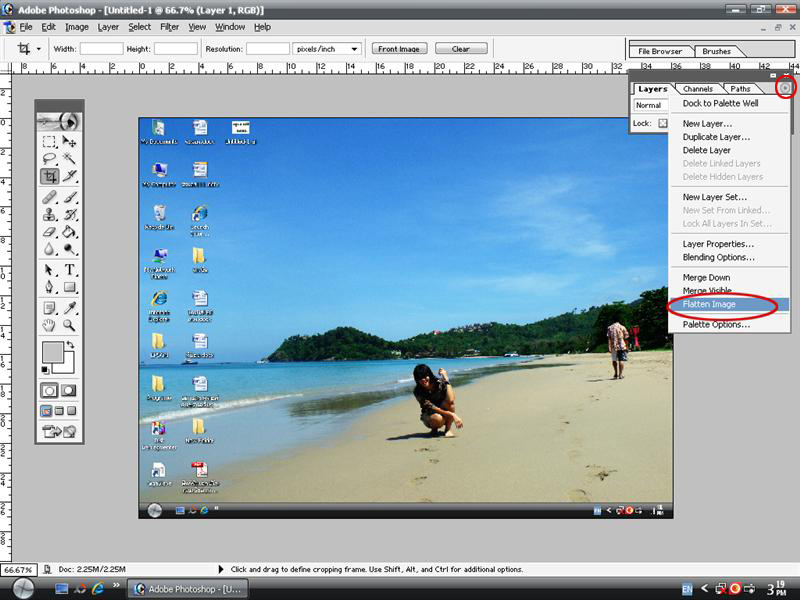Switch to Standard Screen mode

(x=46, y=411)
